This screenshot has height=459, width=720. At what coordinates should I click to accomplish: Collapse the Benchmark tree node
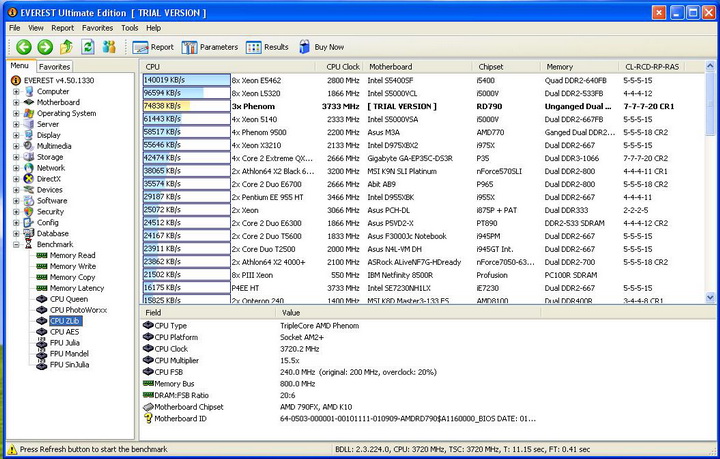[16, 245]
